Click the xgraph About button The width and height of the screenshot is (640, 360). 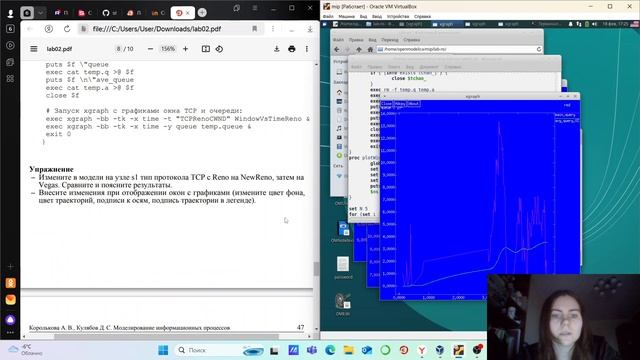click(413, 104)
